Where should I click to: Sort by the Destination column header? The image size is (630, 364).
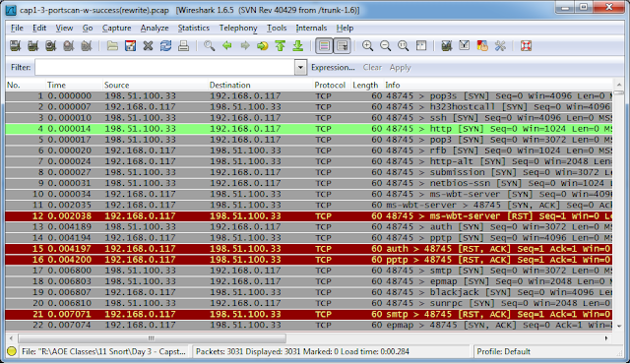[260, 85]
